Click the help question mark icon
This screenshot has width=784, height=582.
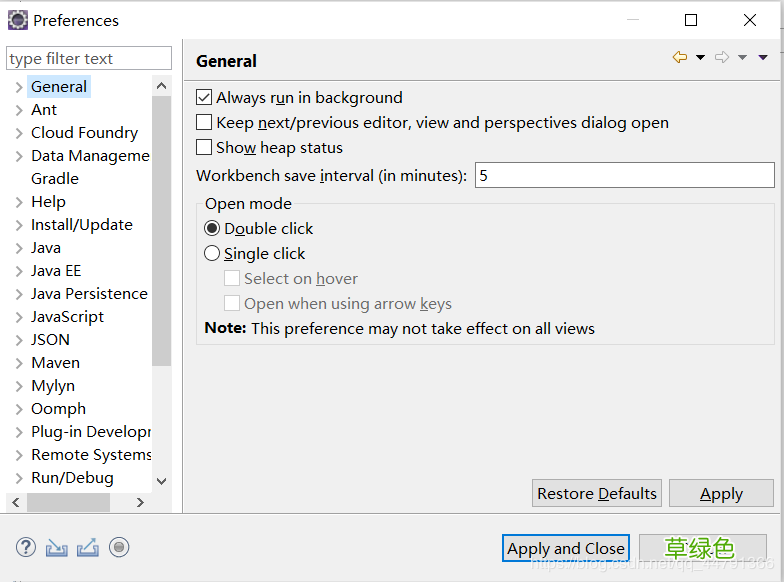[x=26, y=547]
